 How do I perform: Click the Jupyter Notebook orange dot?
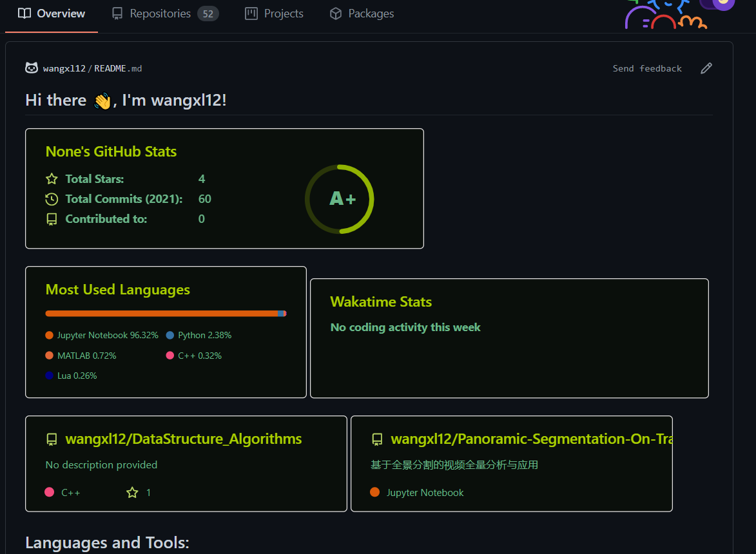click(x=49, y=335)
